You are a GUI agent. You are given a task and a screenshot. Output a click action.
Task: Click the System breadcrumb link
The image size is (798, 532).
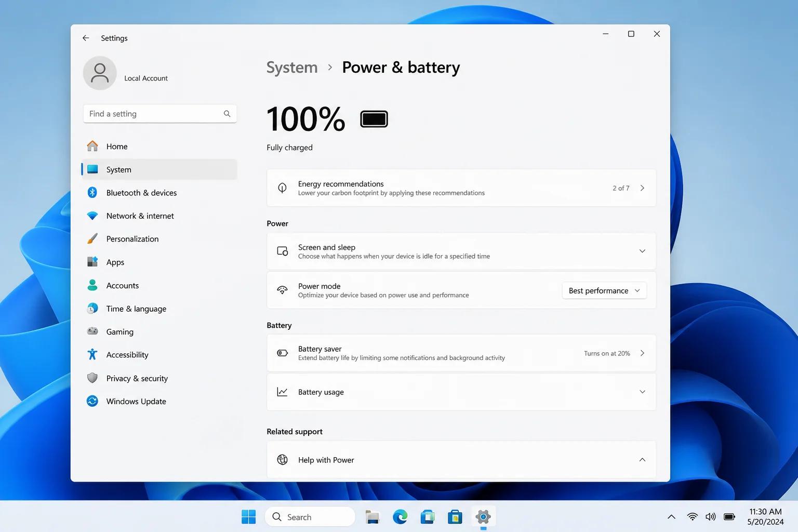click(x=292, y=68)
